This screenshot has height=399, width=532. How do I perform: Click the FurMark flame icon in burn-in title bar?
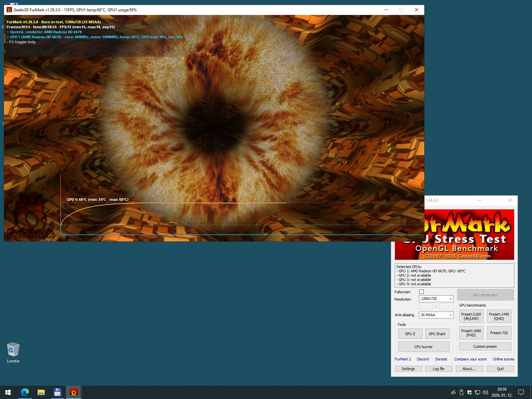[x=9, y=10]
